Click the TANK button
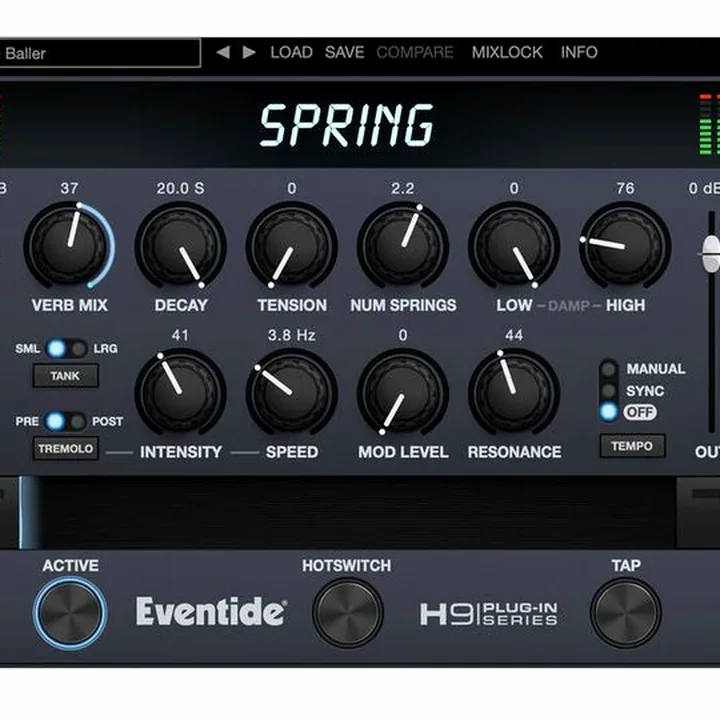 65,376
